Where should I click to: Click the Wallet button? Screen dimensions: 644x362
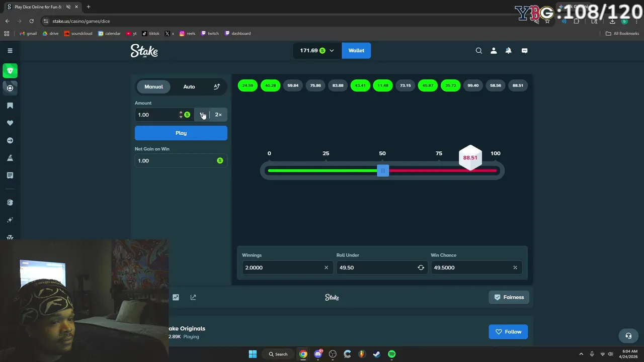(x=356, y=50)
